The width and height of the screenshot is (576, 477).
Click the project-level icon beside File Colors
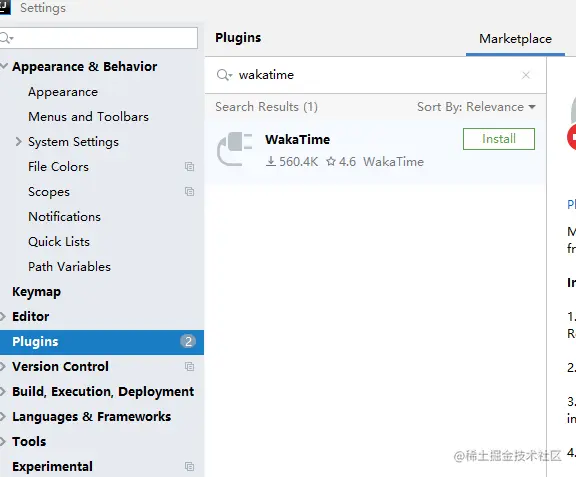190,167
